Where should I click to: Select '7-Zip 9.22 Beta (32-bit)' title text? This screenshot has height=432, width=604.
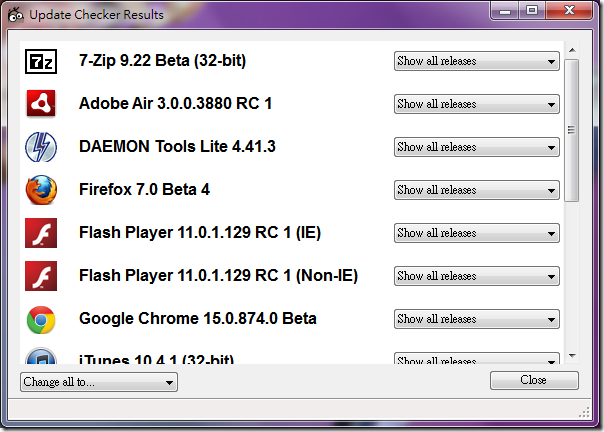coord(162,61)
